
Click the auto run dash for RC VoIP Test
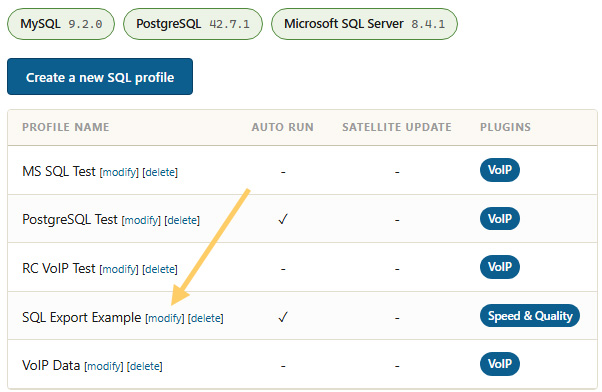click(283, 270)
